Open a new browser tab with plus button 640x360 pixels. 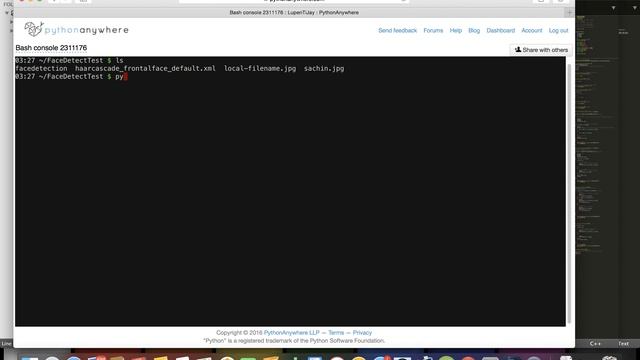pos(569,13)
